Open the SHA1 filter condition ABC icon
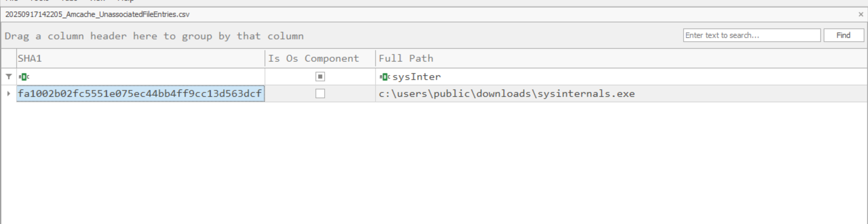This screenshot has width=868, height=224. [x=24, y=77]
